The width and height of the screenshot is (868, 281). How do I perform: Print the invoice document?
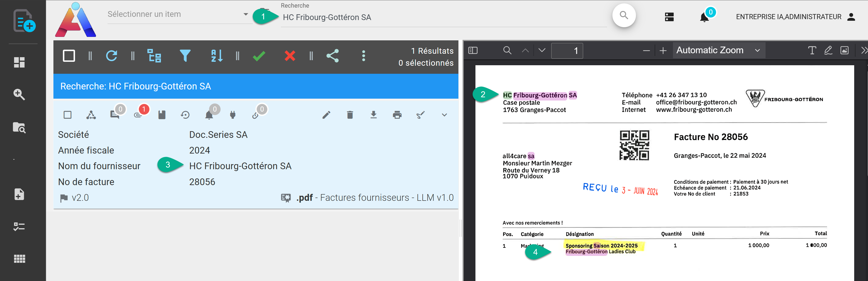click(x=397, y=115)
